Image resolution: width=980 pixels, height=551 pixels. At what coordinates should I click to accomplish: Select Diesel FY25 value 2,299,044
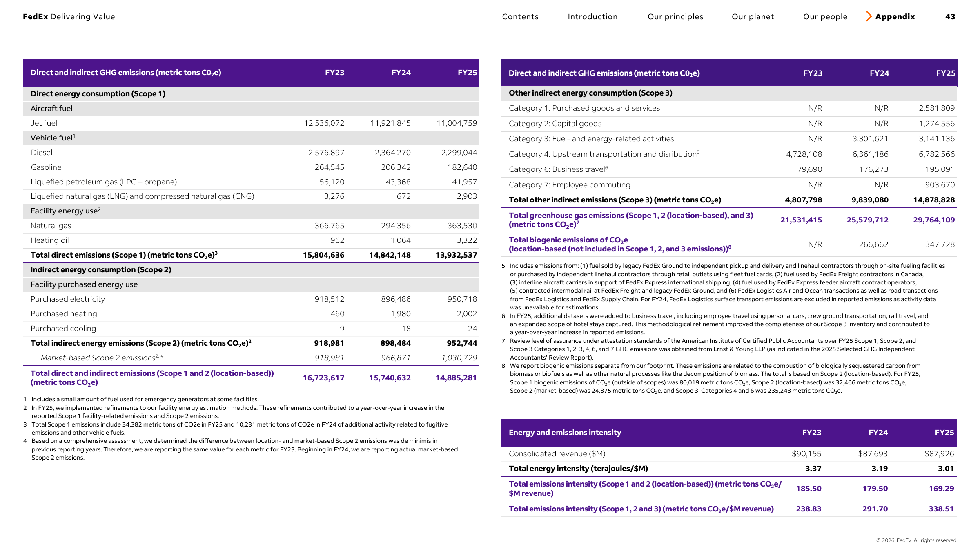click(459, 153)
